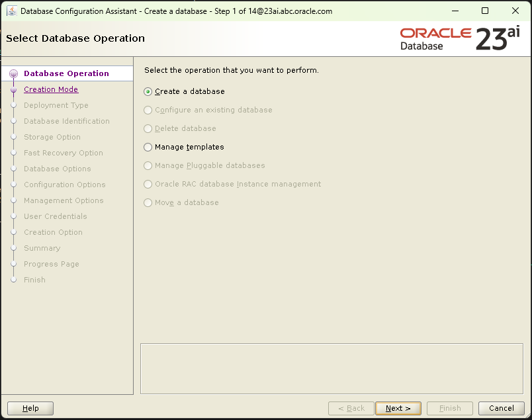Select the Move a database option
This screenshot has width=532, height=420.
pos(147,202)
